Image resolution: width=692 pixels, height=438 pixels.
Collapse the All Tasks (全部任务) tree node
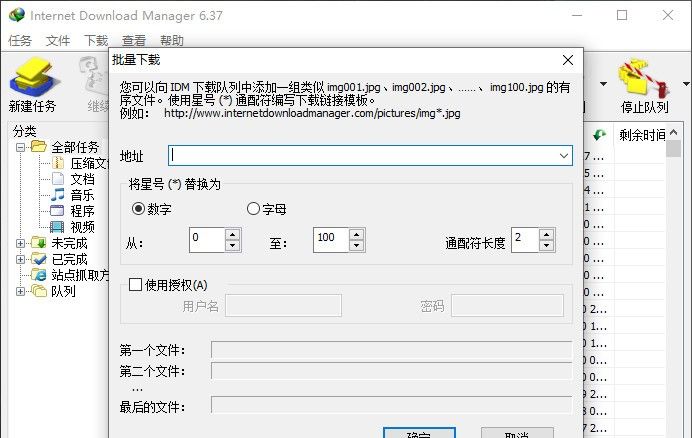(x=20, y=147)
